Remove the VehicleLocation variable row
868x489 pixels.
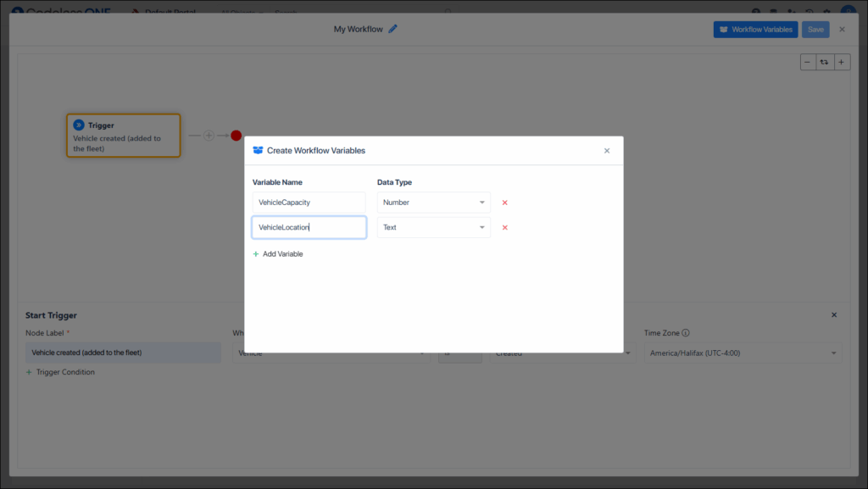pyautogui.click(x=504, y=227)
